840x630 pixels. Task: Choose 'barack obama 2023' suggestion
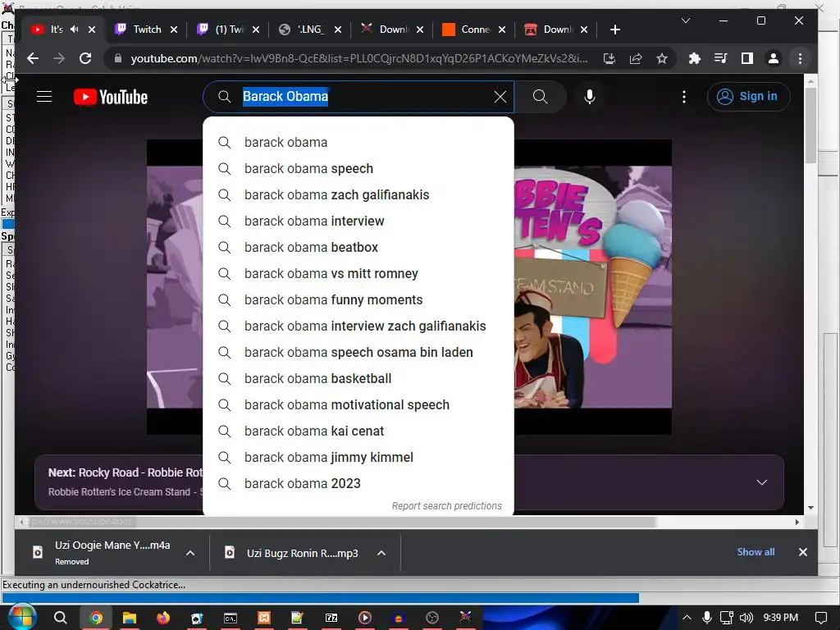click(358, 484)
